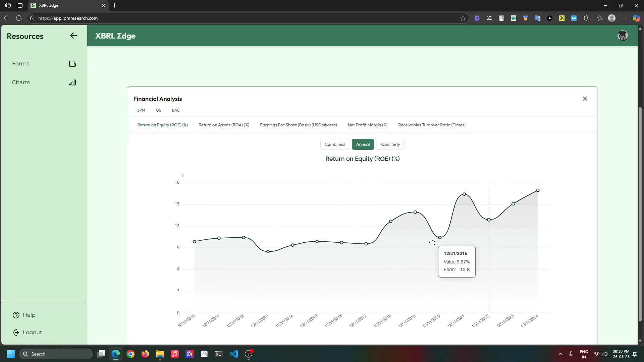This screenshot has height=362, width=644.
Task: Open browser extensions puzzle icon
Action: coord(586,18)
